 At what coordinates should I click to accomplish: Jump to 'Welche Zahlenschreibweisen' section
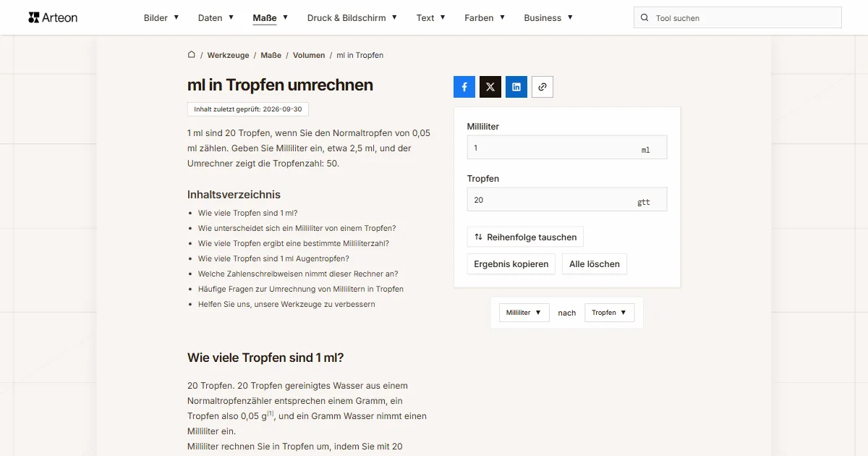pyautogui.click(x=298, y=274)
